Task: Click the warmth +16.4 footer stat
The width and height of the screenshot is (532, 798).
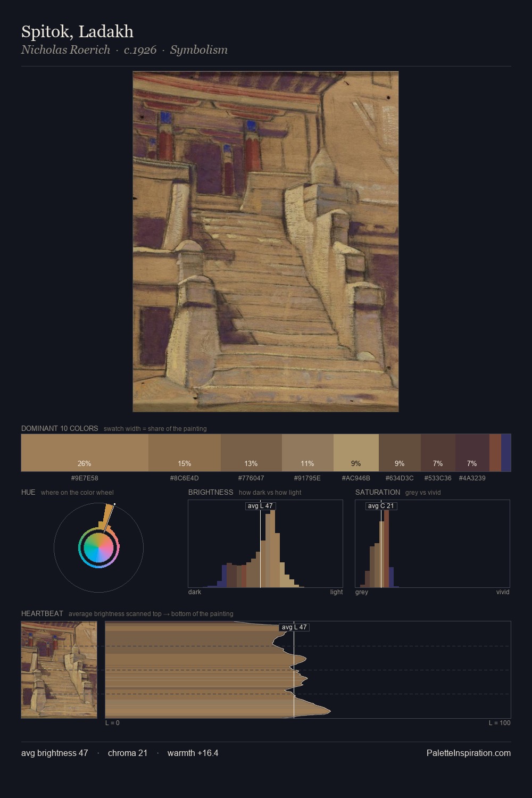Action: click(x=193, y=753)
